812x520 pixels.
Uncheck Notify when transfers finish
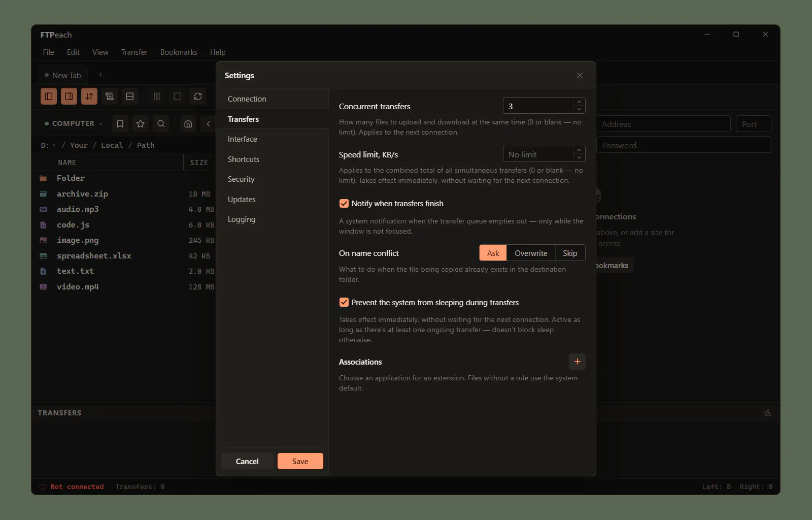click(x=344, y=204)
